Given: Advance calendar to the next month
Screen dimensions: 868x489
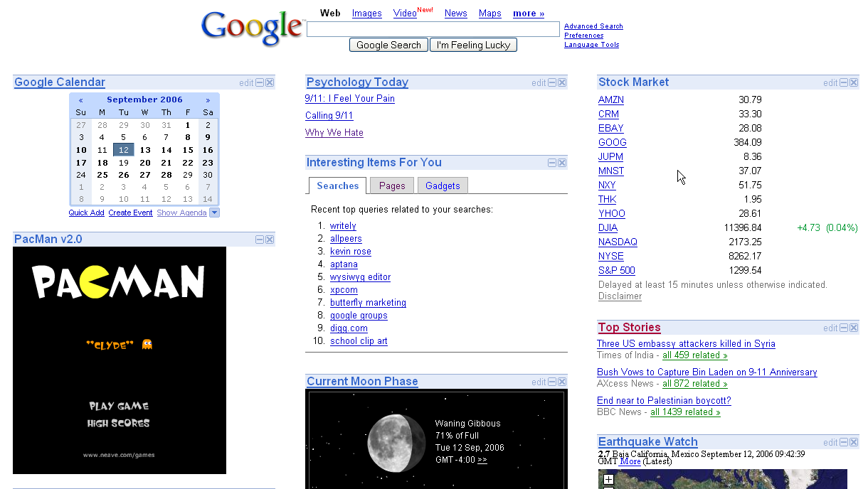Looking at the screenshot, I should (x=208, y=100).
